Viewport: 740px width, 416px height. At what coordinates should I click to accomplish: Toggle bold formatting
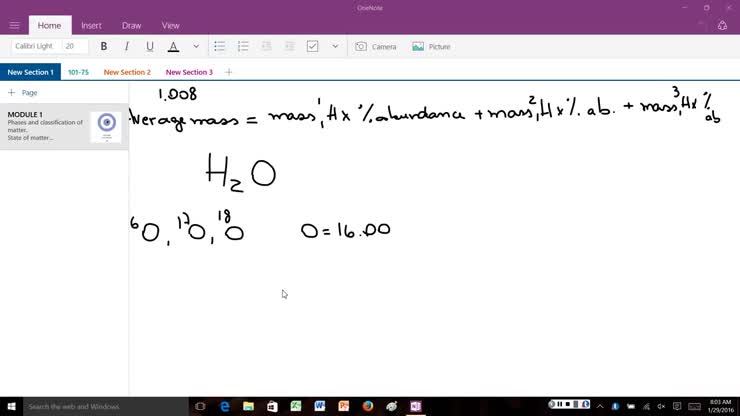click(104, 46)
